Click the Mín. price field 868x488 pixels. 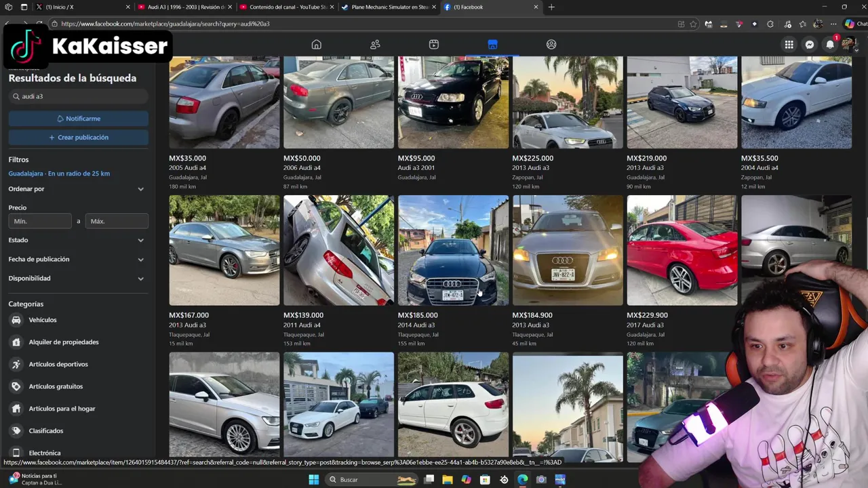(40, 221)
